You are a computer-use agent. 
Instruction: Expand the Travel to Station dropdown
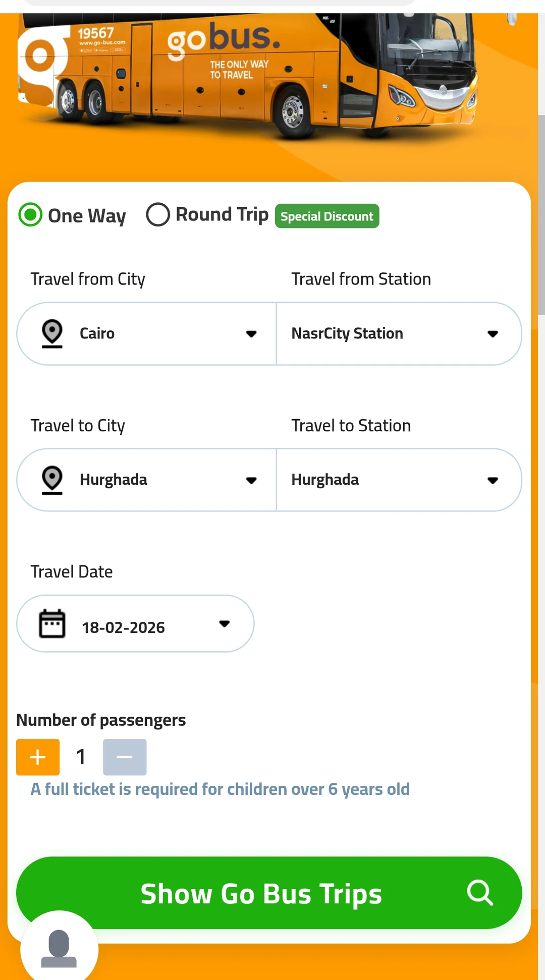[x=399, y=480]
